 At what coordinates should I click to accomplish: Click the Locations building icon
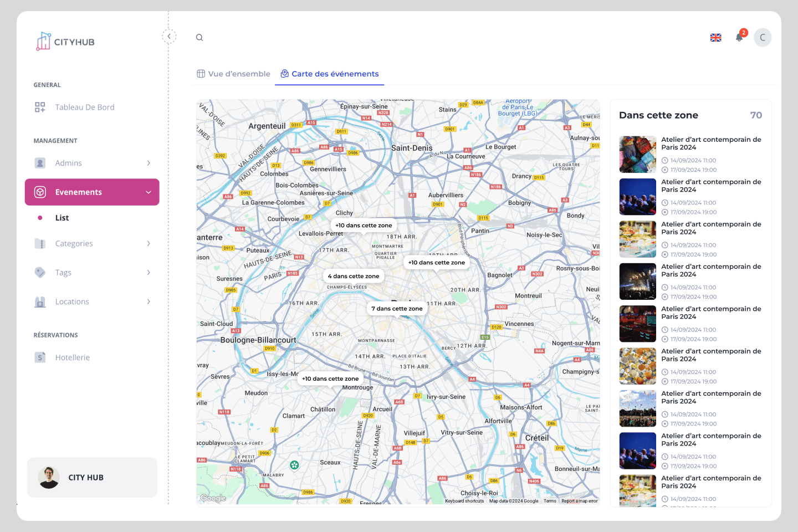(x=40, y=301)
